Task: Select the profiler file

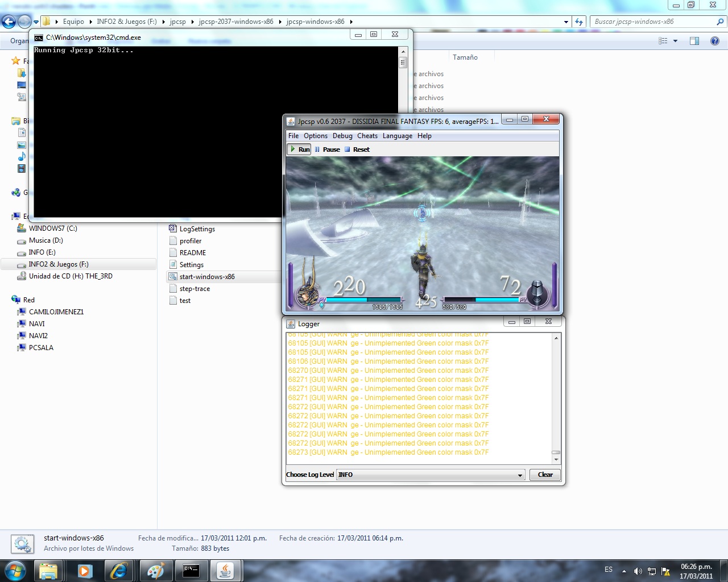Action: [x=191, y=241]
